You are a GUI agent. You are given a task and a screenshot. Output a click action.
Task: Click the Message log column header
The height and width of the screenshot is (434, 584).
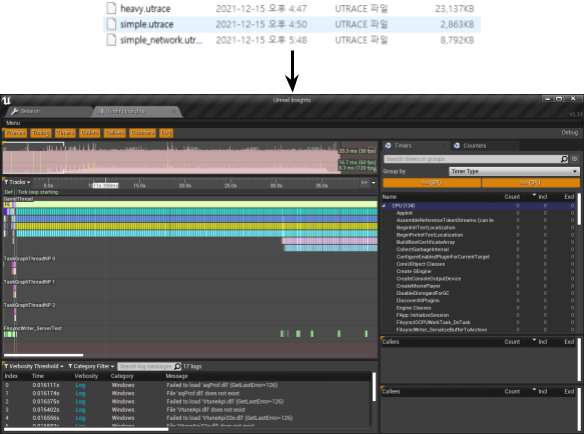[177, 376]
